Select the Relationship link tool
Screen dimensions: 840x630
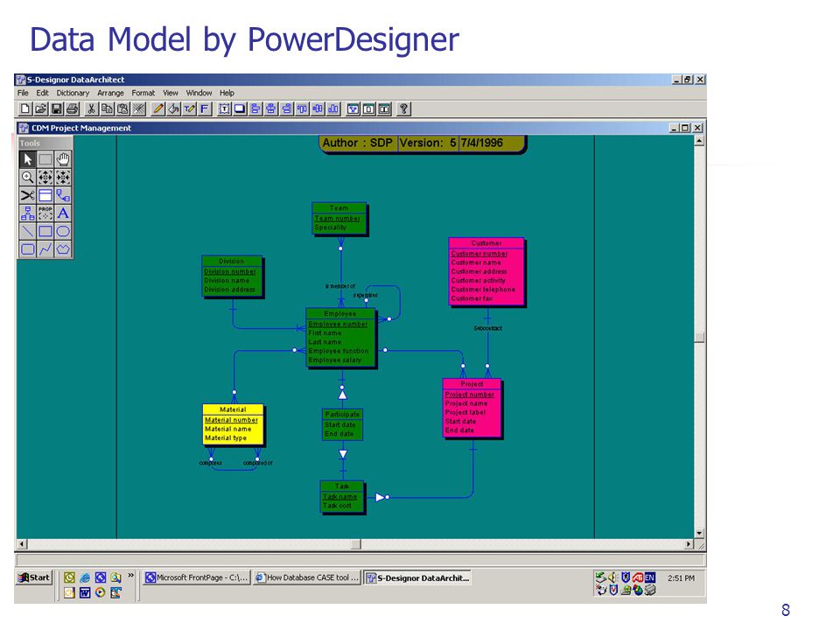(x=63, y=195)
